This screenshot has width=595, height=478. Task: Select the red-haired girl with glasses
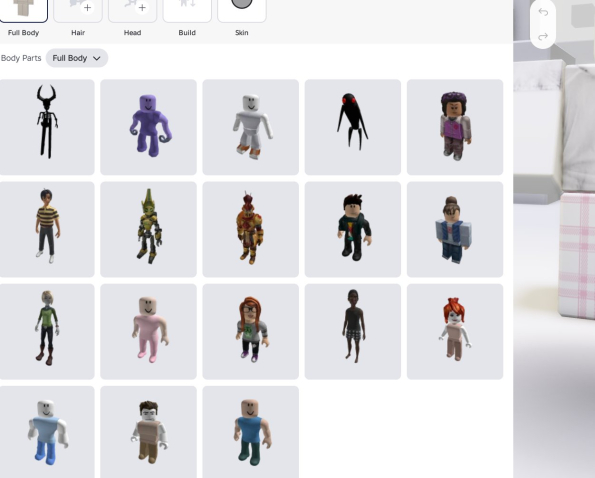[250, 332]
